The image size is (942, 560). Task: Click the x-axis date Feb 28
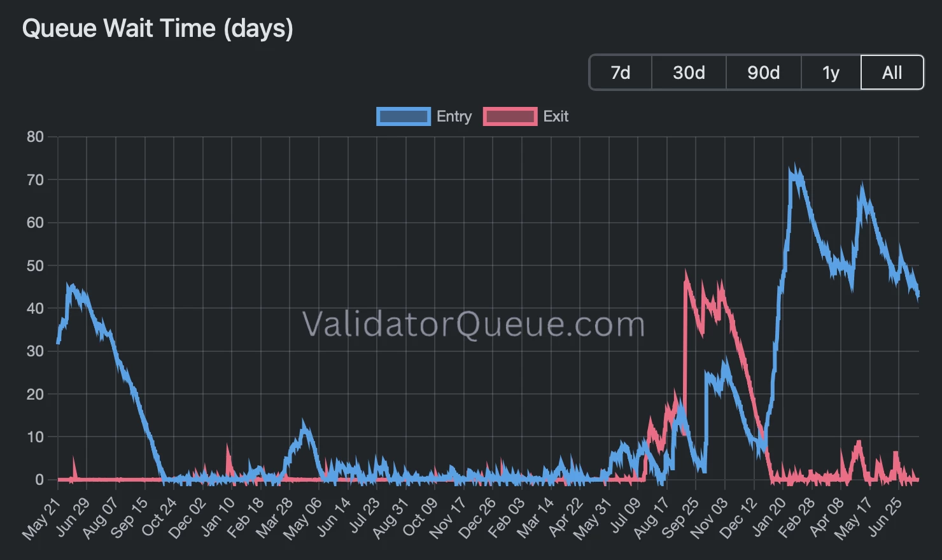(x=796, y=519)
